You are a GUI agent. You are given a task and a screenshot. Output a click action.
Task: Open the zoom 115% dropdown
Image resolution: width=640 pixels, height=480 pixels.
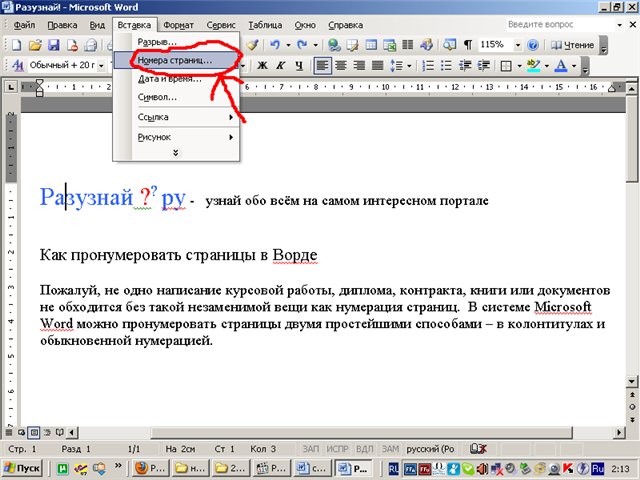[x=518, y=45]
